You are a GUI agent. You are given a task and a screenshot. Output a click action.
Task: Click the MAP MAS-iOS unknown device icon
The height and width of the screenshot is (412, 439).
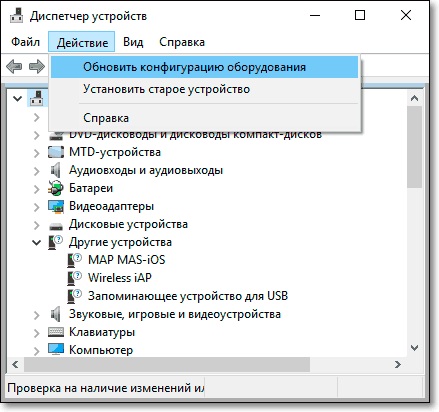click(74, 260)
